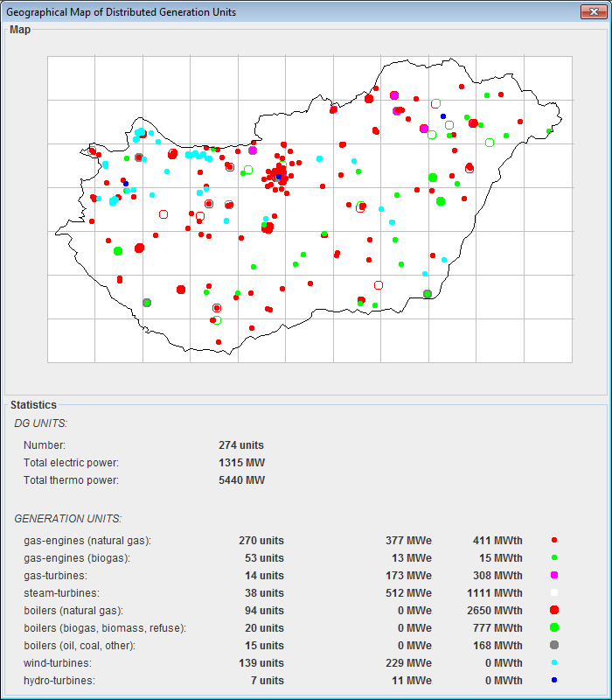Click the magenta gas-turbines legend marker
Viewport: 612px width, 700px height.
pyautogui.click(x=554, y=575)
